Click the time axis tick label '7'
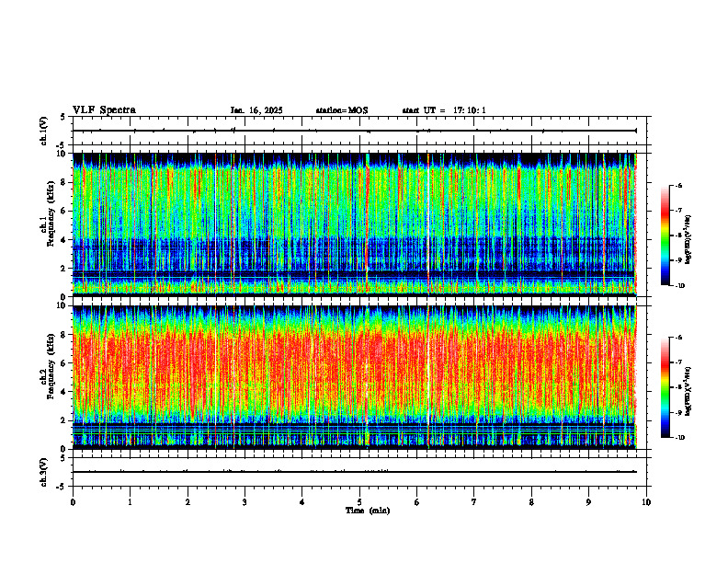The width and height of the screenshot is (728, 563). pyautogui.click(x=474, y=502)
